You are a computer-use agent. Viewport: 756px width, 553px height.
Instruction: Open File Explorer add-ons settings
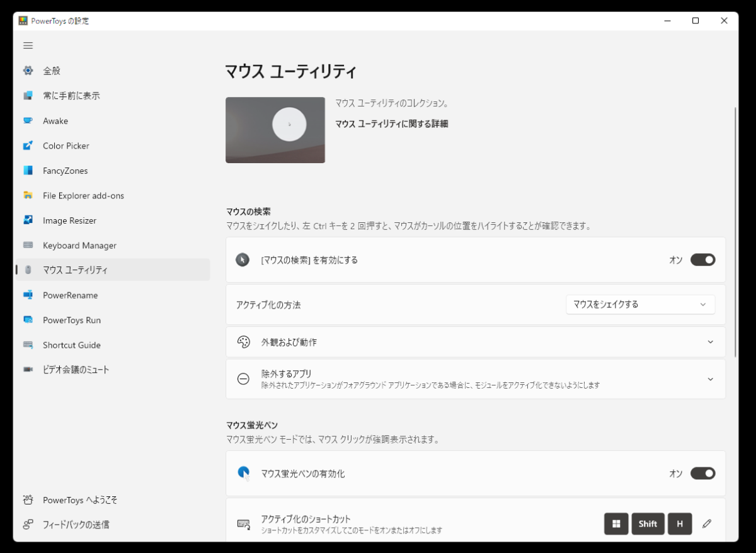pos(113,195)
